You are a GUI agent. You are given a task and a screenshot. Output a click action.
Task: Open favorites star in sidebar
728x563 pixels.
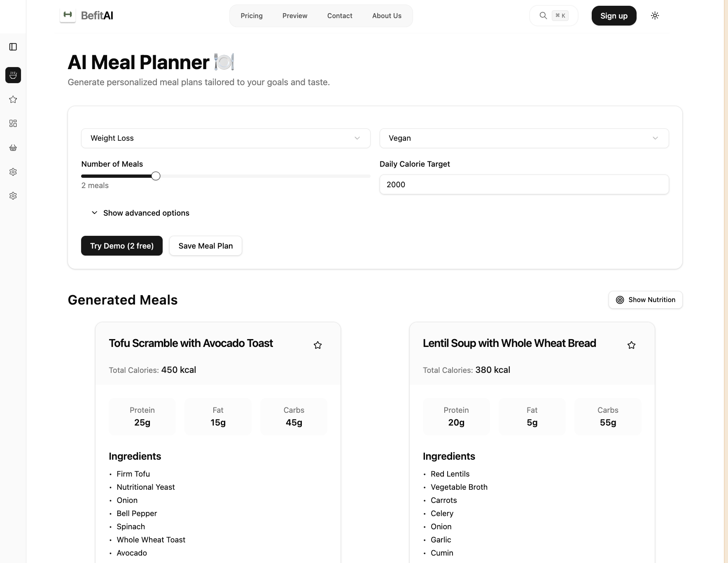click(x=13, y=99)
